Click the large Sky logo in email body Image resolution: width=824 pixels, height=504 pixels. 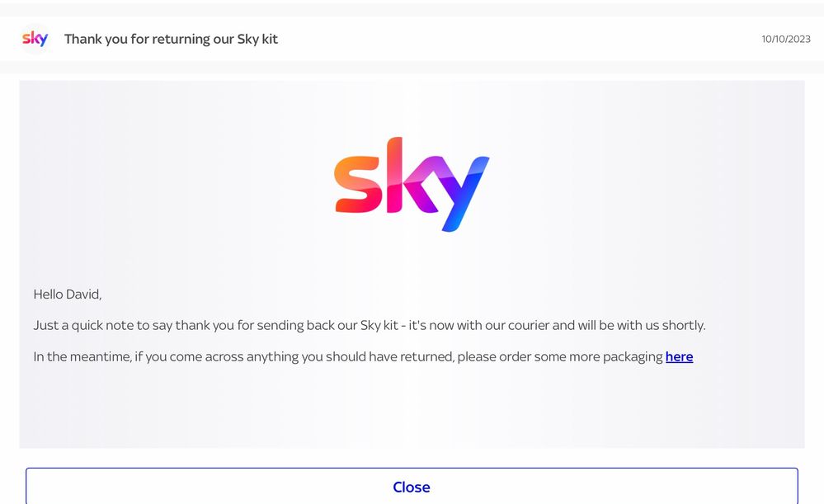point(412,184)
